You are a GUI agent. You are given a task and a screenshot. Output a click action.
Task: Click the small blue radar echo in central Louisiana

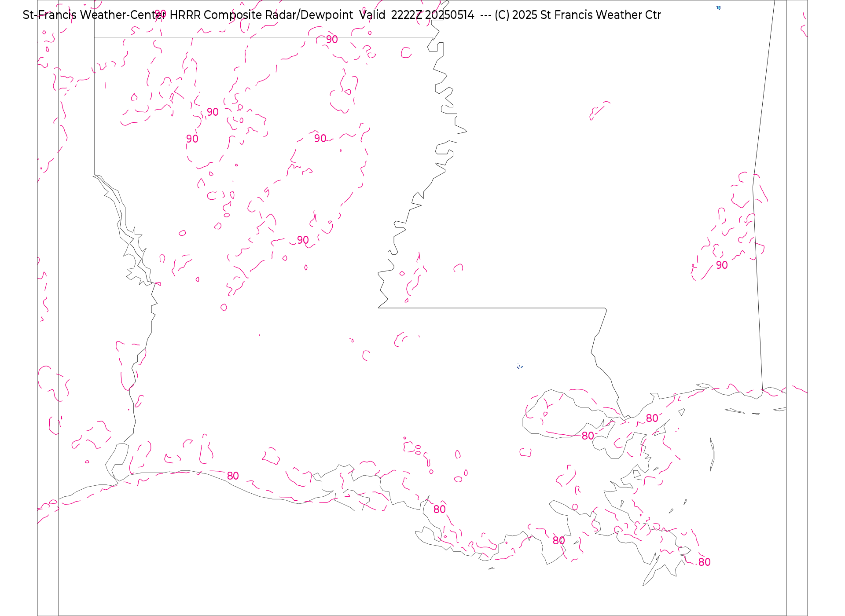point(520,366)
